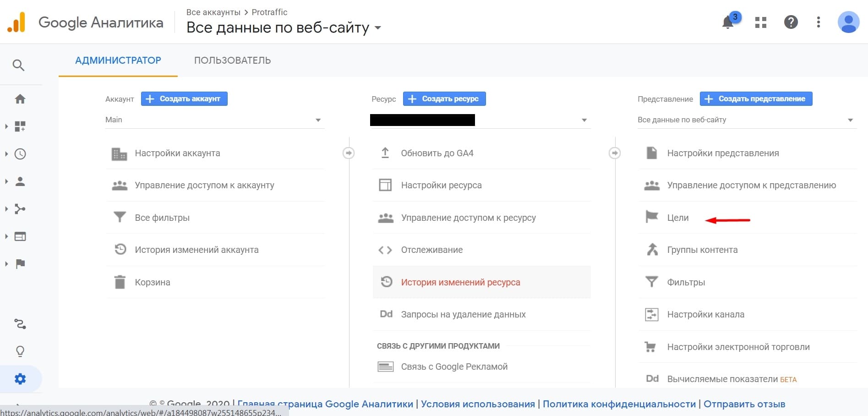The width and height of the screenshot is (868, 416).
Task: Click the Protraffic breadcrumb
Action: (269, 12)
